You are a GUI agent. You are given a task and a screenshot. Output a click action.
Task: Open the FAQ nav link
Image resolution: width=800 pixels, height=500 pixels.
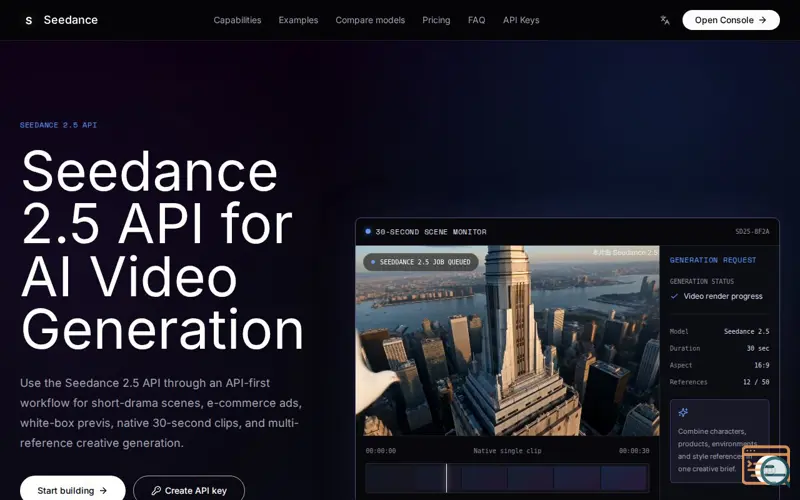477,20
